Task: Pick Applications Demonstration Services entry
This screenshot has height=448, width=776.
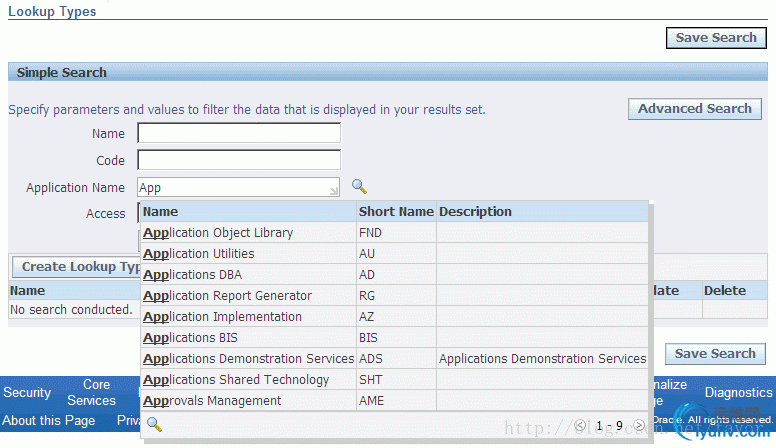Action: [x=248, y=359]
